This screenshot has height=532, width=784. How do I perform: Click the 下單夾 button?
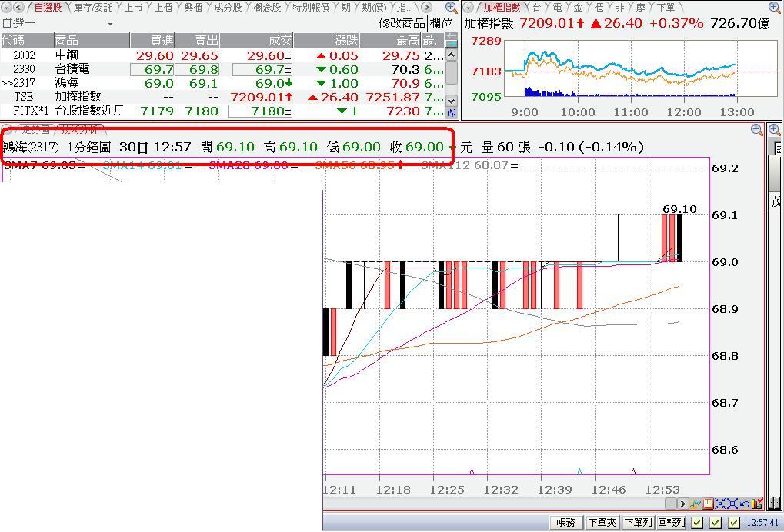(602, 523)
